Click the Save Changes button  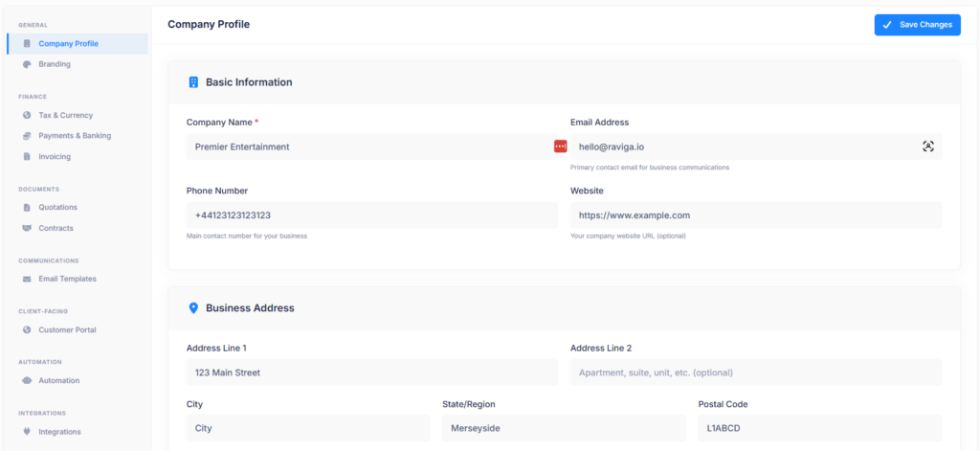point(917,25)
